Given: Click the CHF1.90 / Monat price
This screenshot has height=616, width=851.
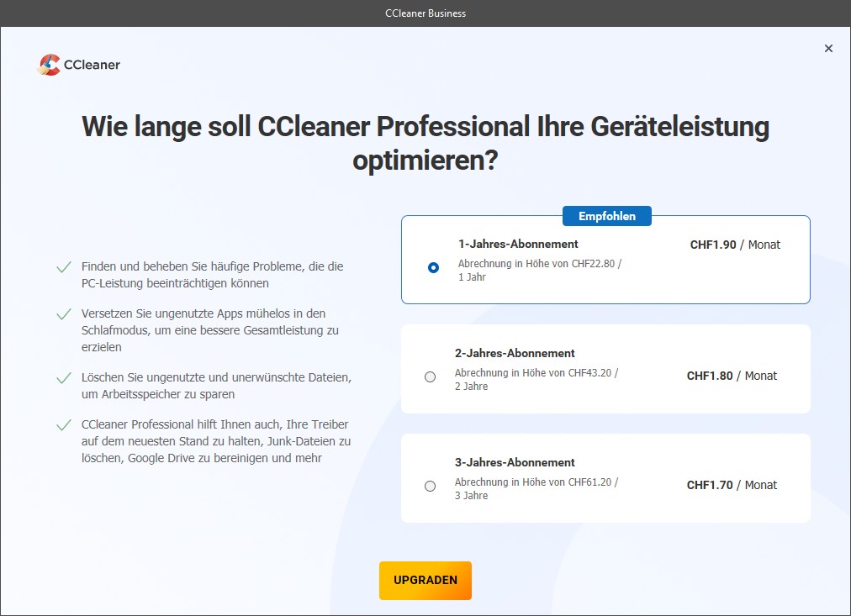Looking at the screenshot, I should point(735,245).
